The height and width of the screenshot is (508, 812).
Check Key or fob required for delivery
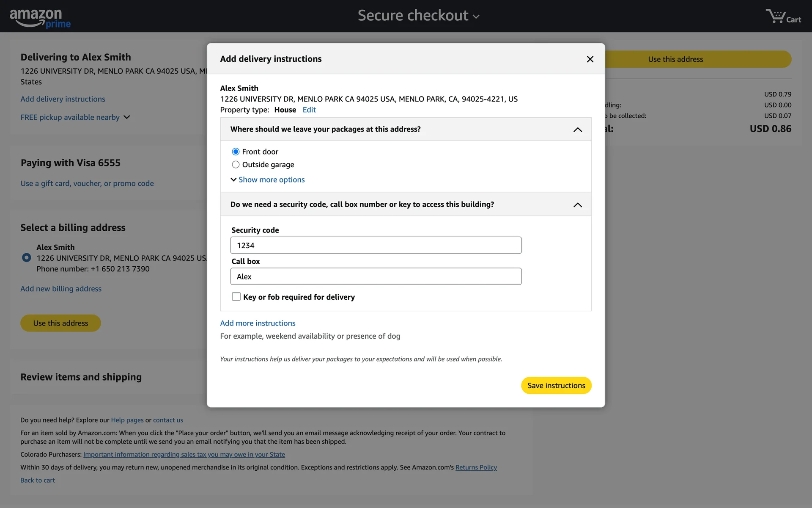click(x=236, y=297)
